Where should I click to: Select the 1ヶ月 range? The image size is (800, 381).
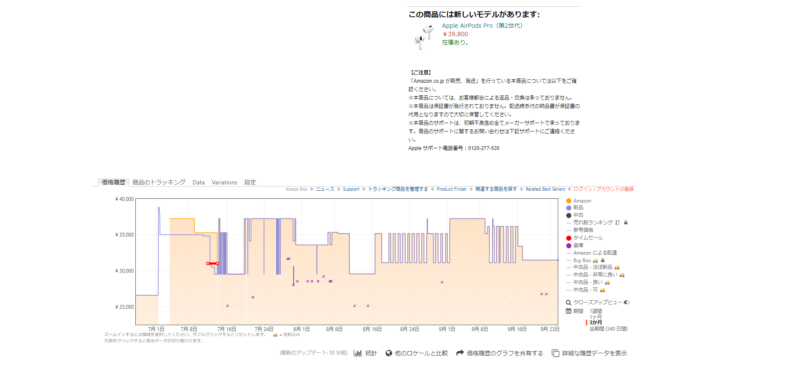tap(596, 317)
